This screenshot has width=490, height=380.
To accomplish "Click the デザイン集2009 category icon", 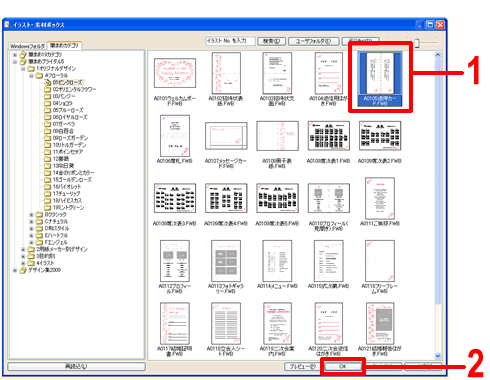I will tap(23, 270).
